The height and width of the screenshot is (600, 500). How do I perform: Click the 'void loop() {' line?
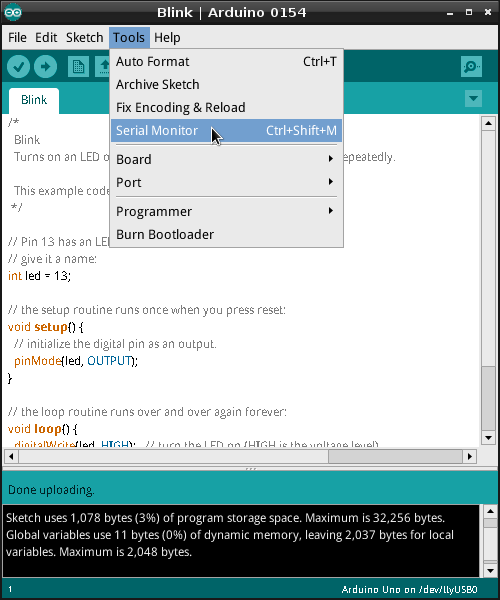(x=42, y=429)
